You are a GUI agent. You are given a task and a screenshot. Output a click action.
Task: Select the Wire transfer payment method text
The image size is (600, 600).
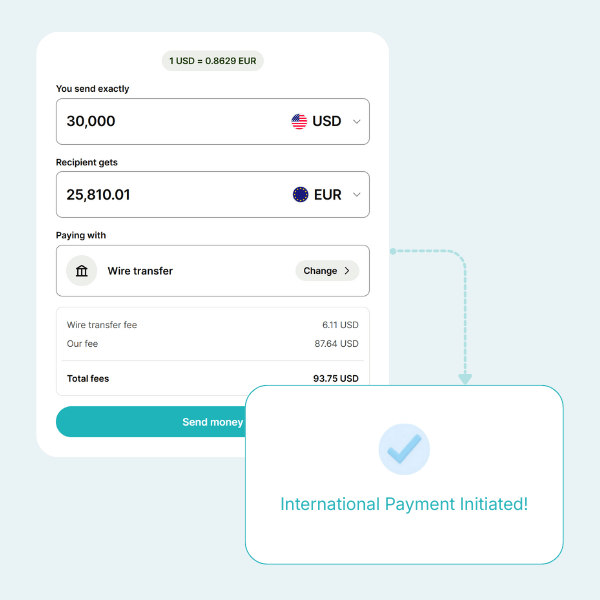[x=140, y=271]
